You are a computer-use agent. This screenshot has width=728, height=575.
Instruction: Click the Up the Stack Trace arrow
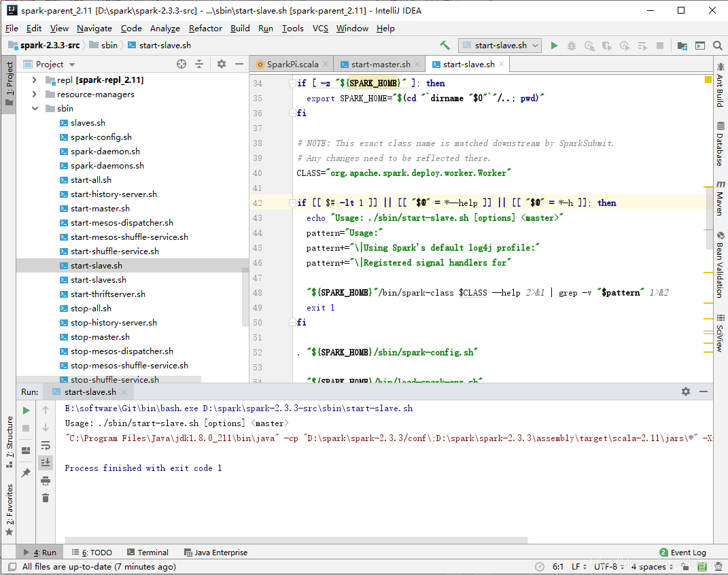(x=46, y=410)
